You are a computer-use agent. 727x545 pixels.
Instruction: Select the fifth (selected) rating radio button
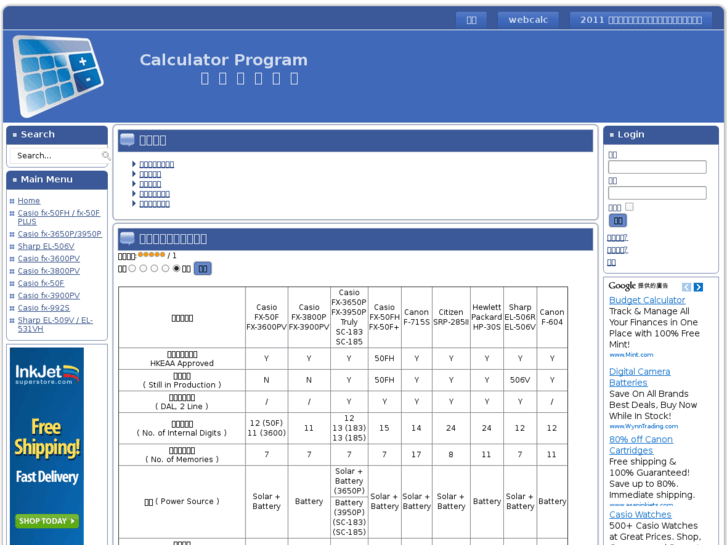177,269
